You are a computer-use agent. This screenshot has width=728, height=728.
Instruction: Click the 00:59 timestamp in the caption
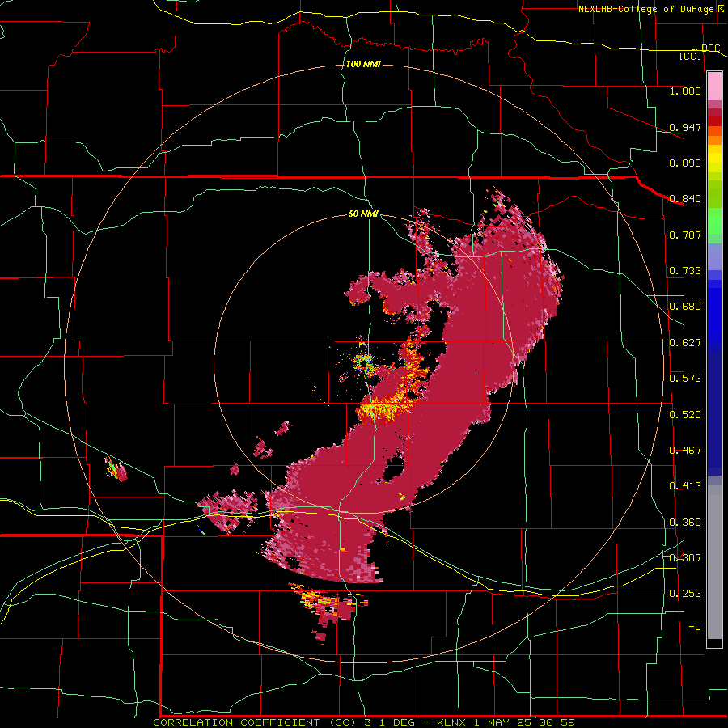tap(557, 722)
